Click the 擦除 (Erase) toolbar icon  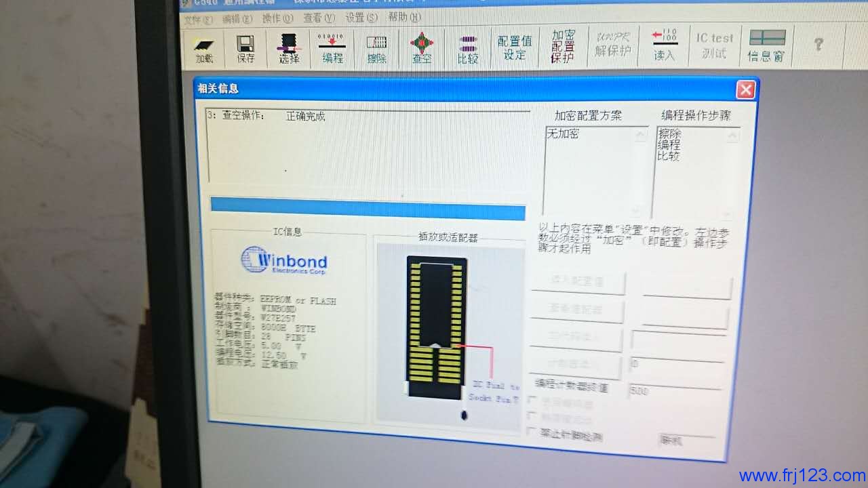coord(376,48)
